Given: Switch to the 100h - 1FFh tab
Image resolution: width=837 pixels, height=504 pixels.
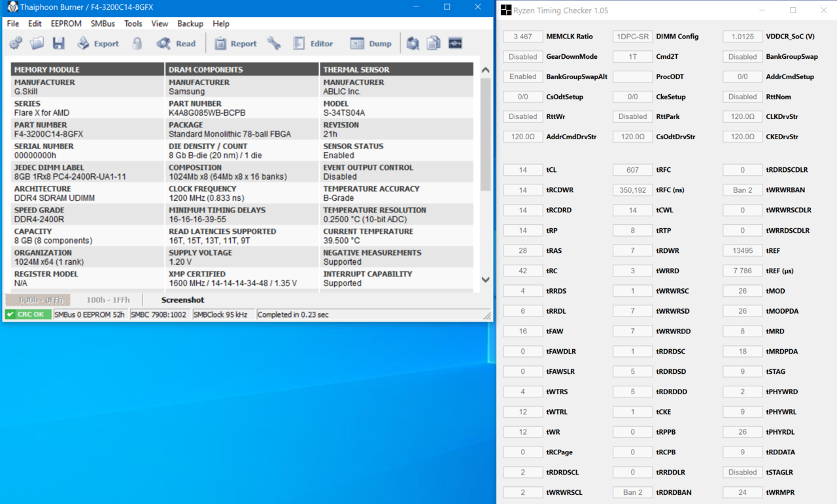Looking at the screenshot, I should click(108, 300).
